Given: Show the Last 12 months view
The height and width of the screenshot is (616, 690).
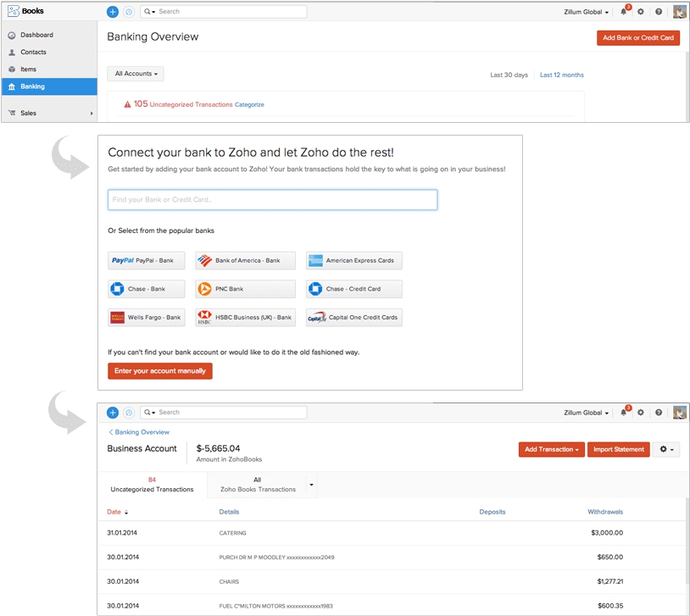Looking at the screenshot, I should (561, 75).
